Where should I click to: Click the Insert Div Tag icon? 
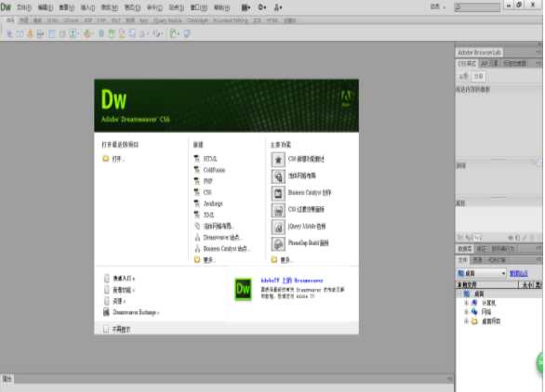(x=62, y=33)
